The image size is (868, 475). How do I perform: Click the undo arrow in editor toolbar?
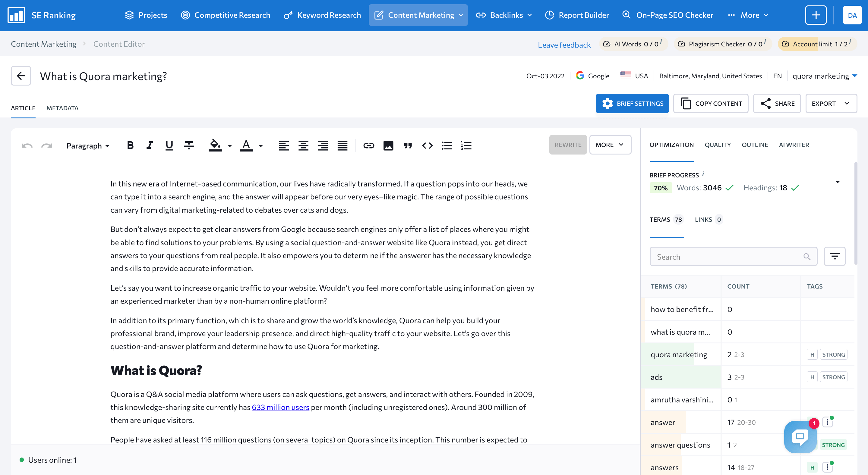(27, 145)
